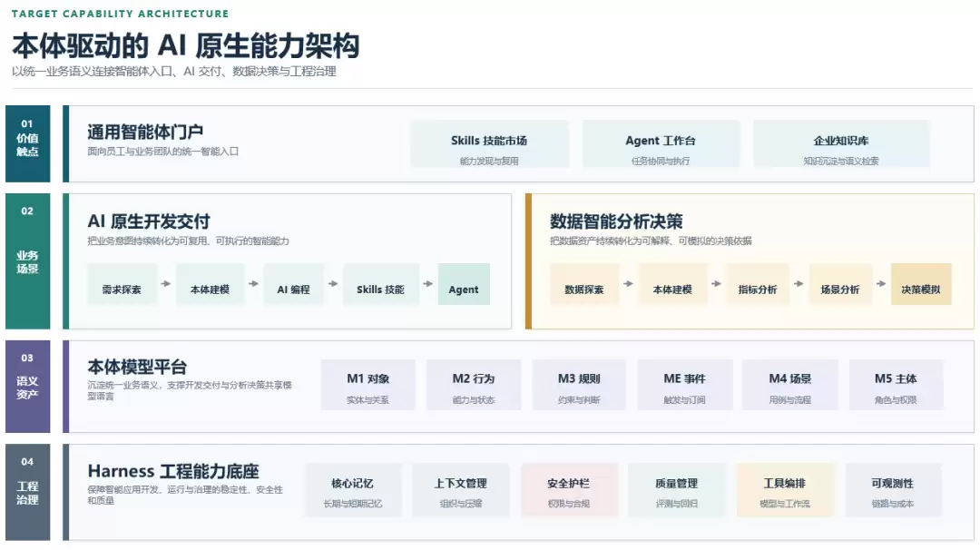
Task: Select the Agent 工作台 card
Action: coord(661,143)
